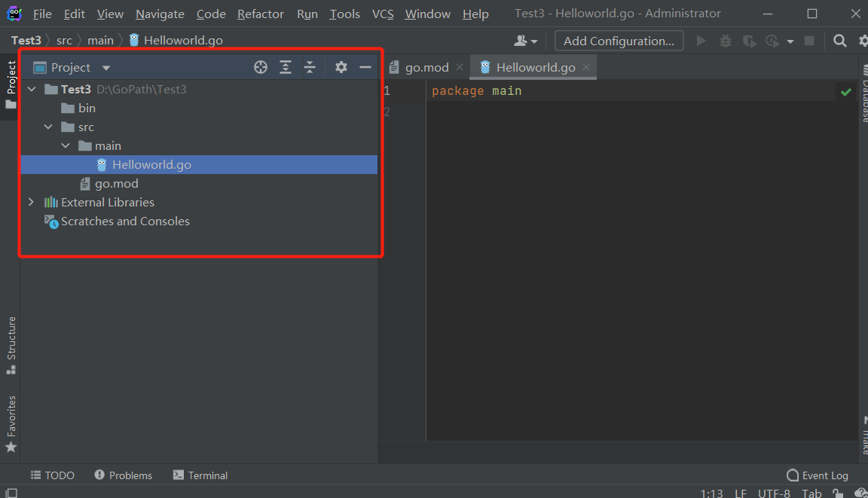Open the Code menu
The height and width of the screenshot is (498, 868).
pos(211,14)
